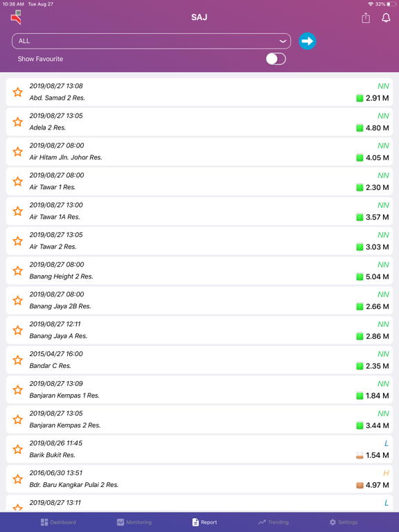The height and width of the screenshot is (532, 399).
Task: Tap the 3.44 M level value
Action: [378, 425]
